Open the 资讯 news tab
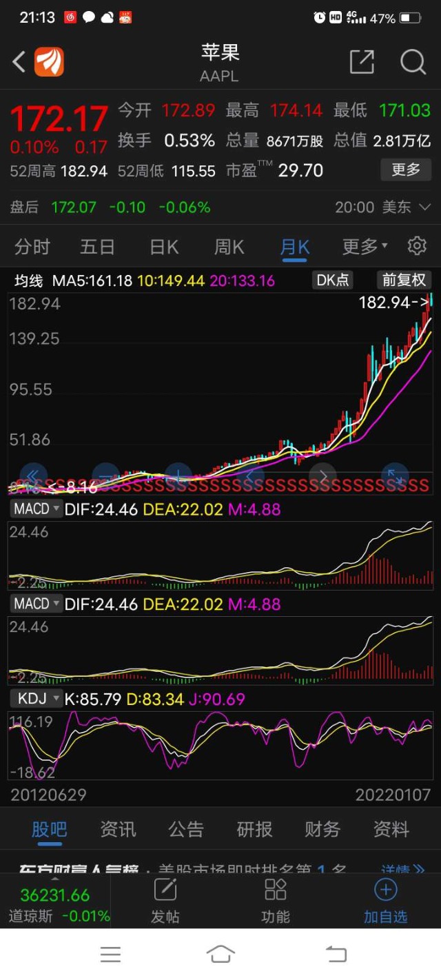 click(118, 829)
